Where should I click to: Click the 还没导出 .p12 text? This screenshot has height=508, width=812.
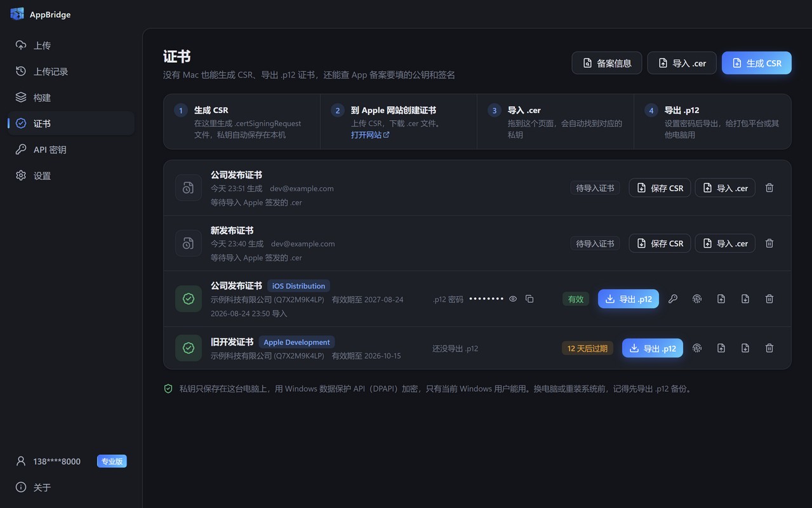point(455,349)
